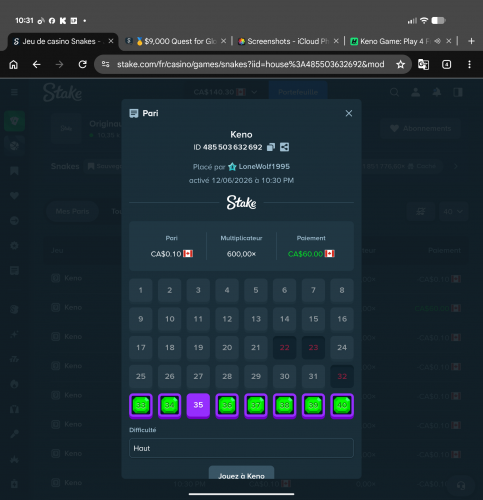Click the URL address bar
The image size is (483, 500).
point(251,64)
